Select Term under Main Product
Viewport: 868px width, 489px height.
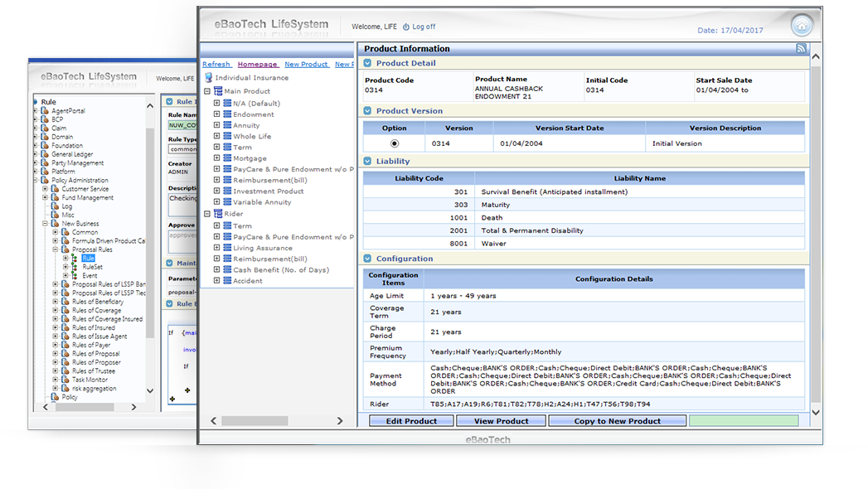[242, 148]
